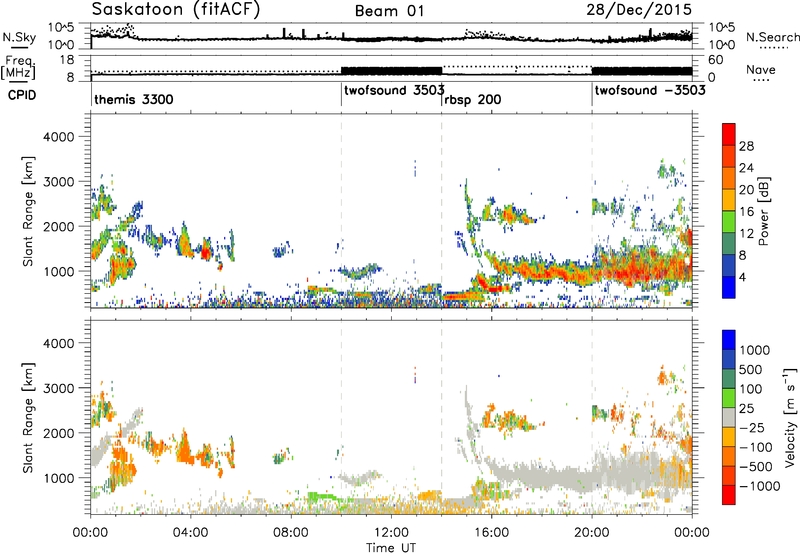Click the "16:00" time tick label

click(491, 533)
